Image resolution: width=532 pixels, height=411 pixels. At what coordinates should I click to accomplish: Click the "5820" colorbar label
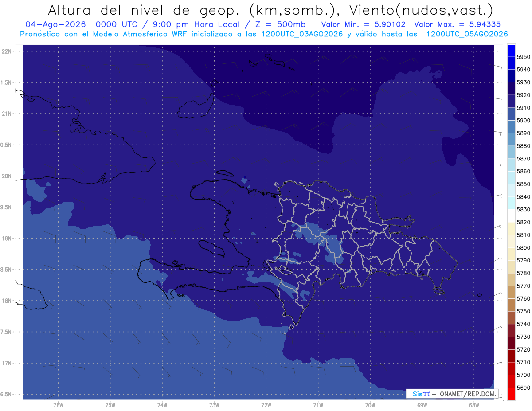524,223
